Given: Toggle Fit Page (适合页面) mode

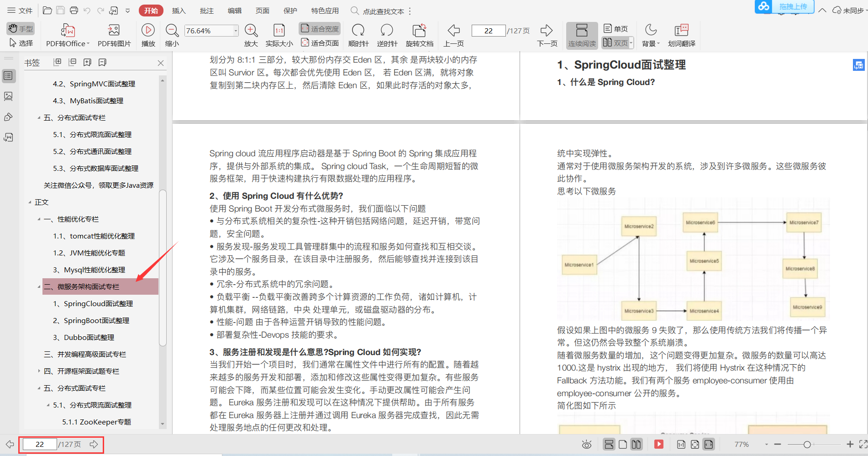Looking at the screenshot, I should tap(320, 43).
